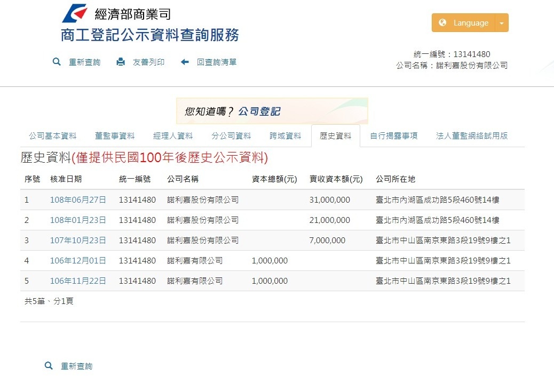Click the 21,000,000 paid-in capital cell
This screenshot has width=554, height=392.
click(x=330, y=220)
